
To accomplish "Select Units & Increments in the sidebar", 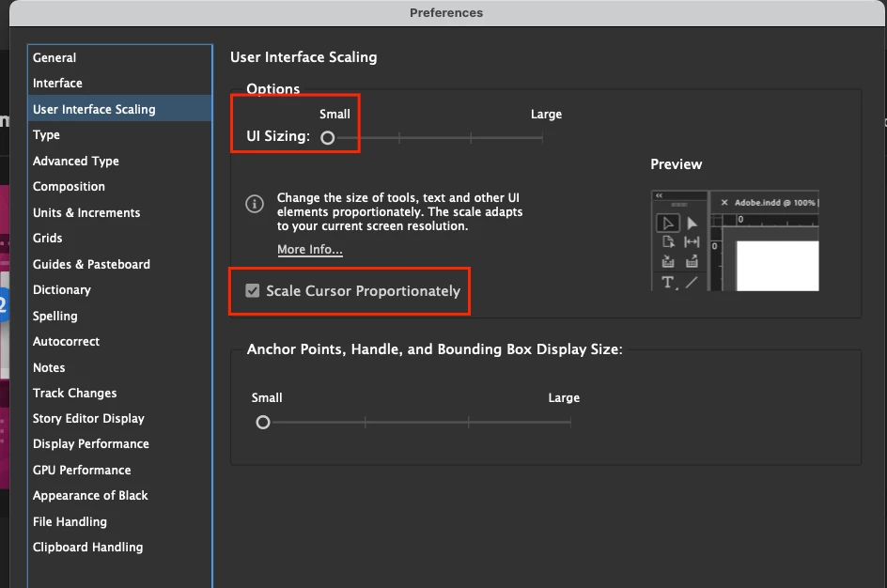I will [x=86, y=212].
